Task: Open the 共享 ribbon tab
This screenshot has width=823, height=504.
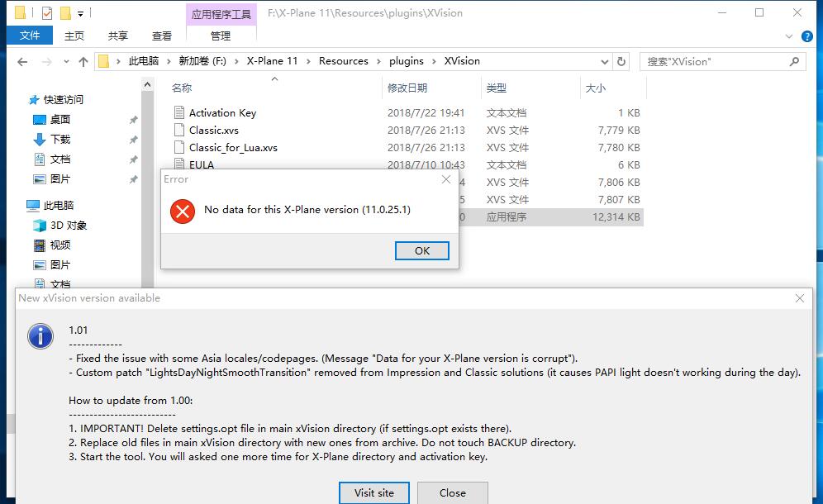Action: [x=117, y=36]
